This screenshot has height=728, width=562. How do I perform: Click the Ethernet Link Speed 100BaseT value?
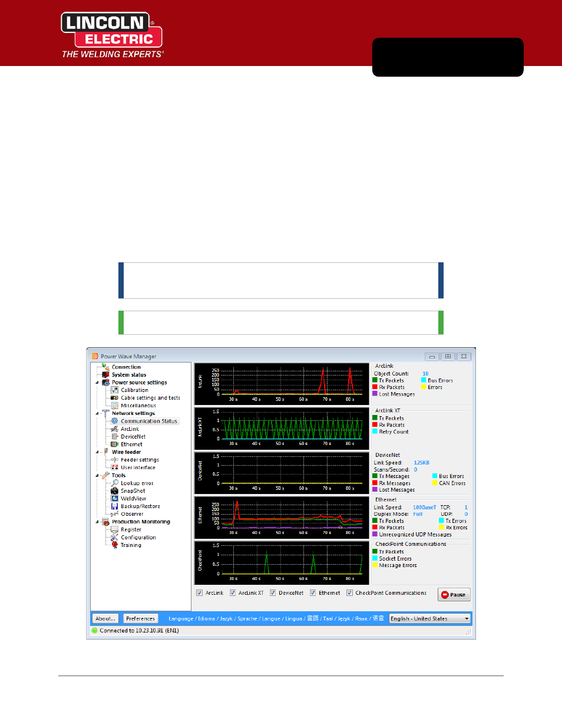424,507
